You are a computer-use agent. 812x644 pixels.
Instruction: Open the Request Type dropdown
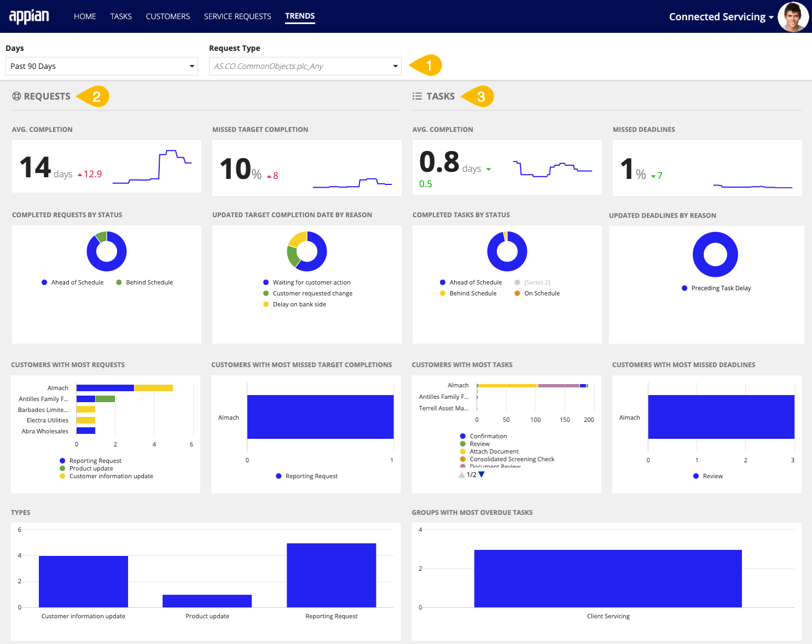tap(305, 66)
